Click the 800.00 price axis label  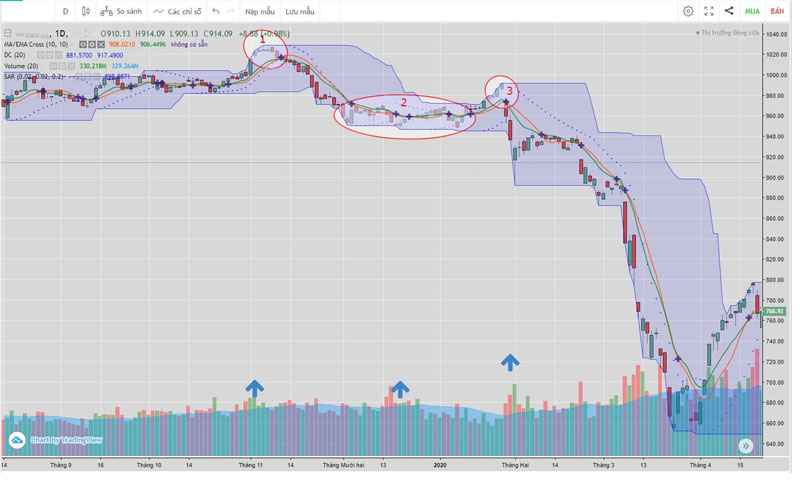(777, 280)
